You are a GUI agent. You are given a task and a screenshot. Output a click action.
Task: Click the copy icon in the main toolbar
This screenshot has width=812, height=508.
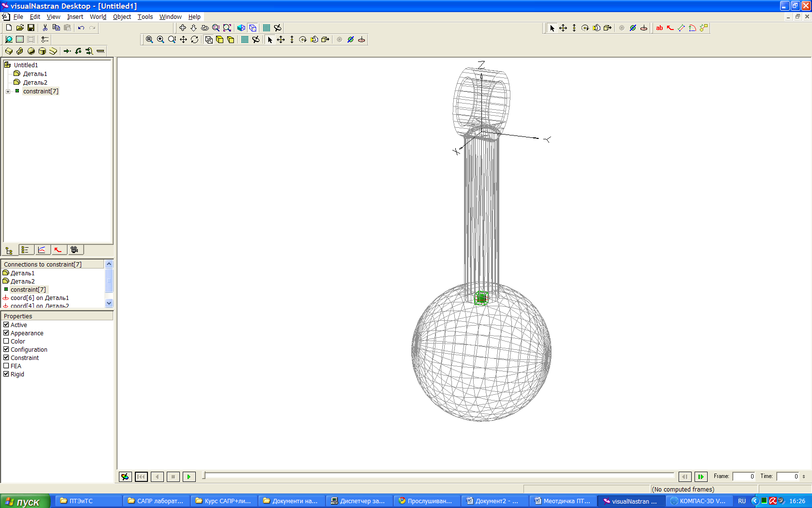click(x=56, y=28)
